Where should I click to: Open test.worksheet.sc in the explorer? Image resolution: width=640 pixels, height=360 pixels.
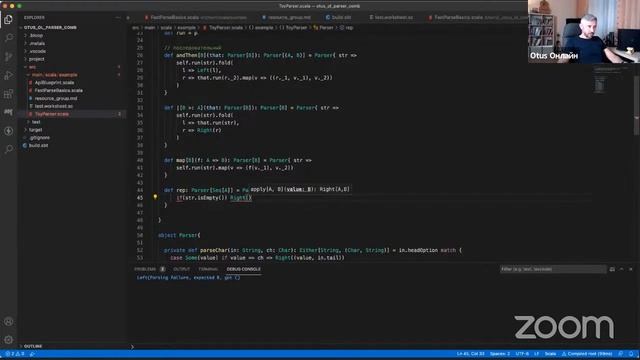coord(53,106)
